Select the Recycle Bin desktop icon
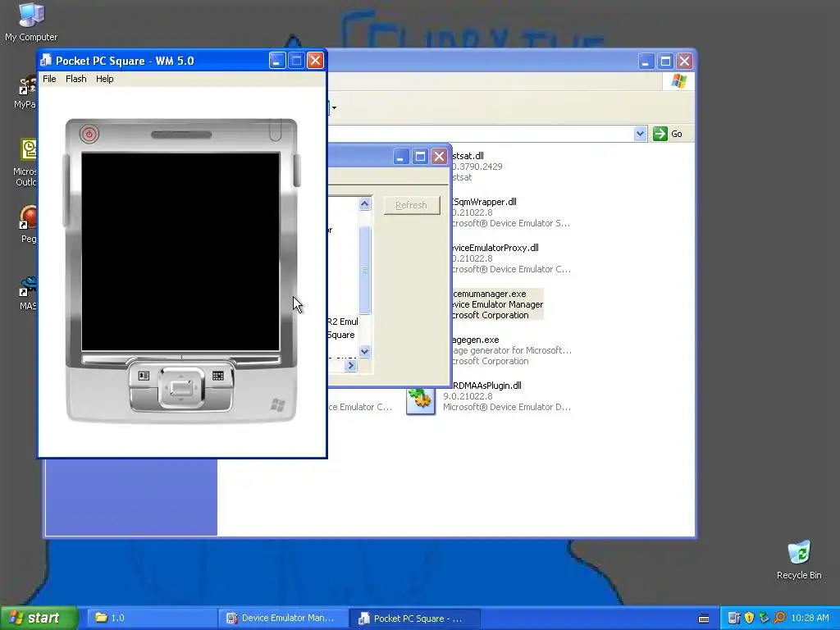The image size is (840, 630). (x=799, y=560)
